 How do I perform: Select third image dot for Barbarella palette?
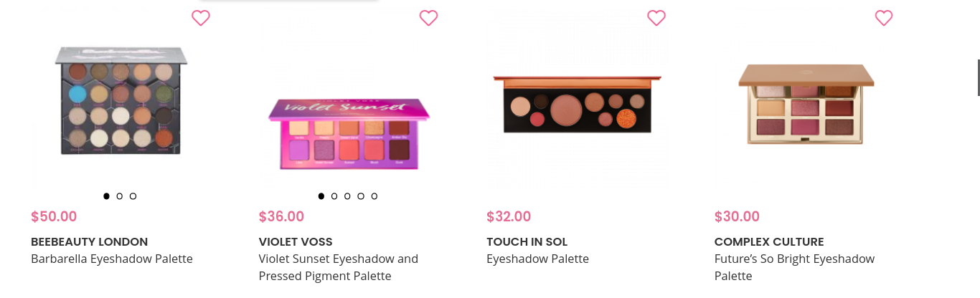[133, 196]
